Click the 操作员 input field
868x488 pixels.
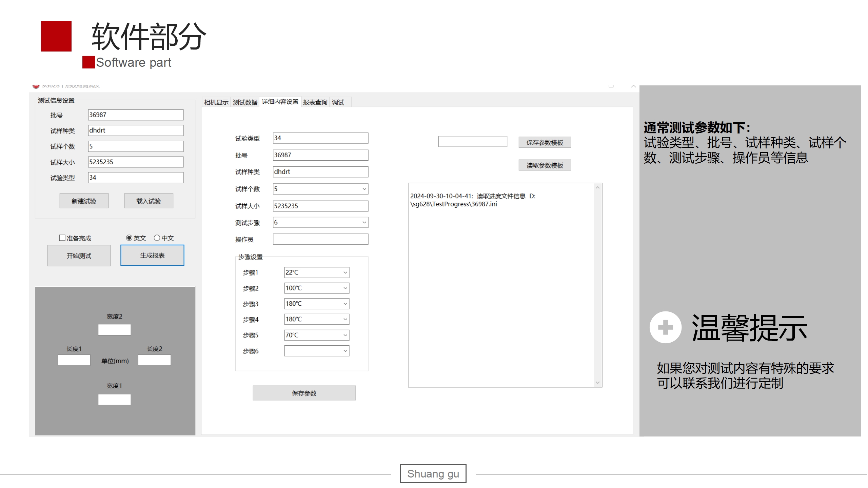pos(320,239)
